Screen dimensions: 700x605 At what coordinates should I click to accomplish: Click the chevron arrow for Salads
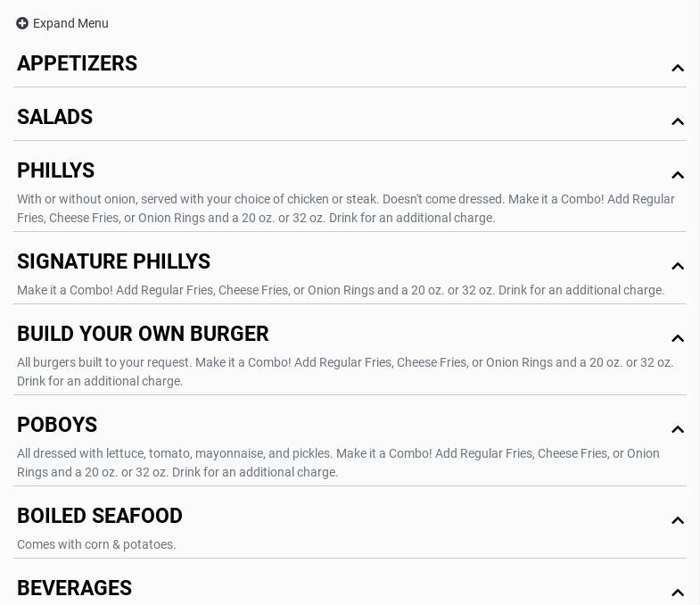[678, 121]
